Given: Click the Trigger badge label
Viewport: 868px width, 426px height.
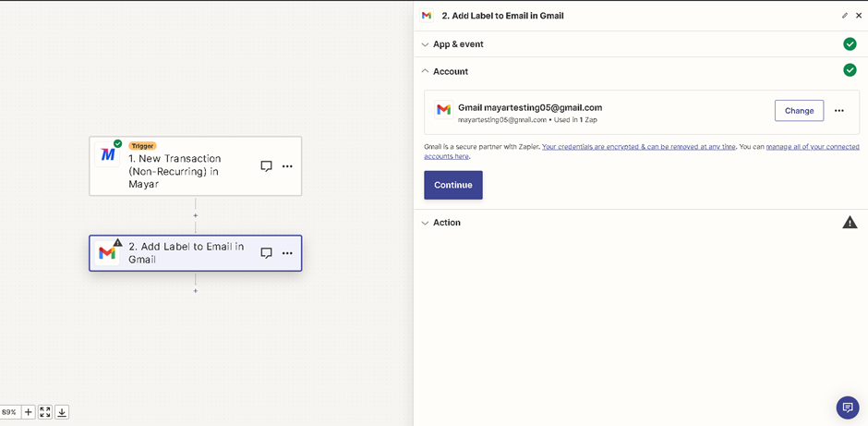Looking at the screenshot, I should pos(142,146).
